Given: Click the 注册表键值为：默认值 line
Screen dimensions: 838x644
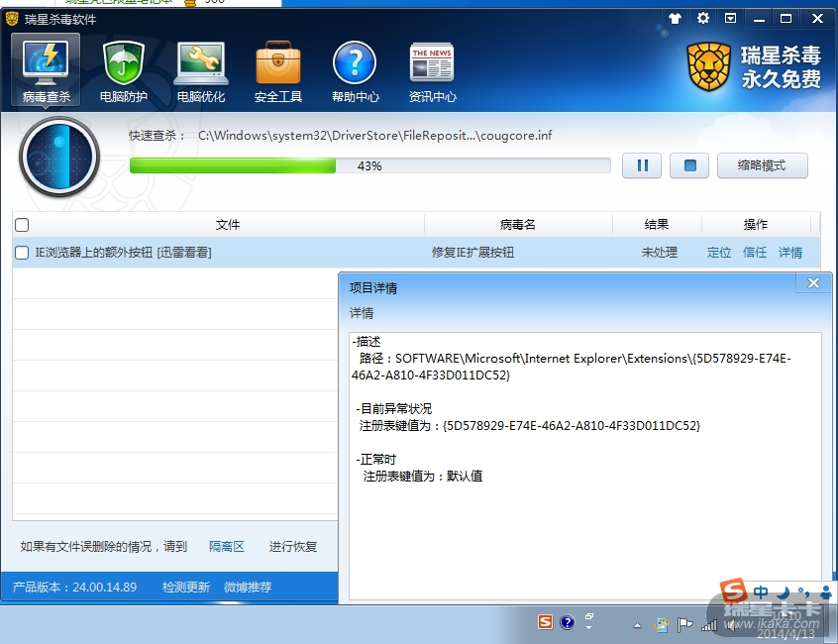Looking at the screenshot, I should (x=423, y=476).
